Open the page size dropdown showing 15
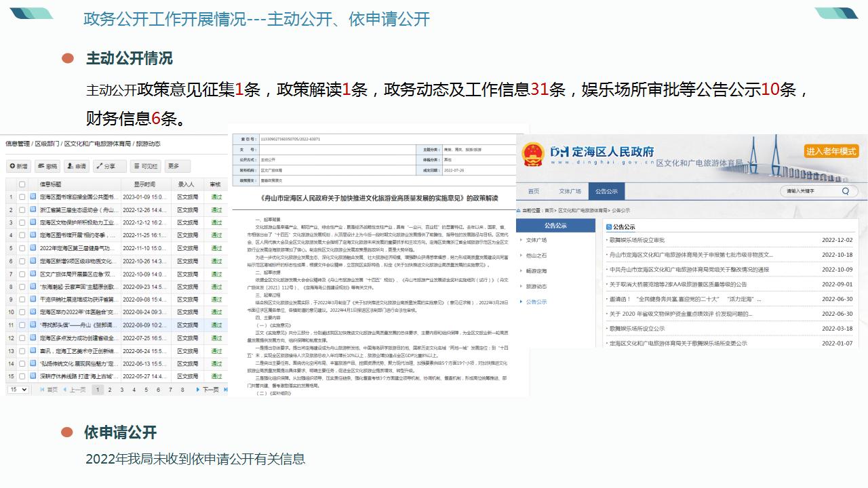This screenshot has width=868, height=488. pos(18,390)
